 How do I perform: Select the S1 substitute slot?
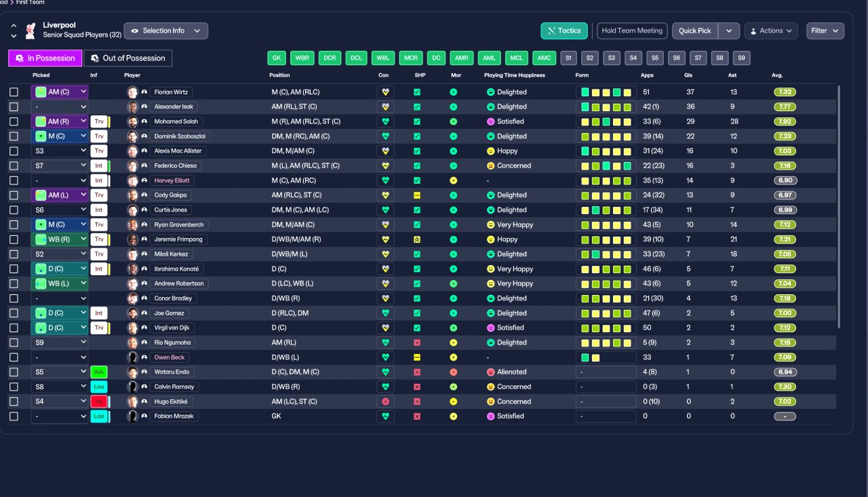568,58
